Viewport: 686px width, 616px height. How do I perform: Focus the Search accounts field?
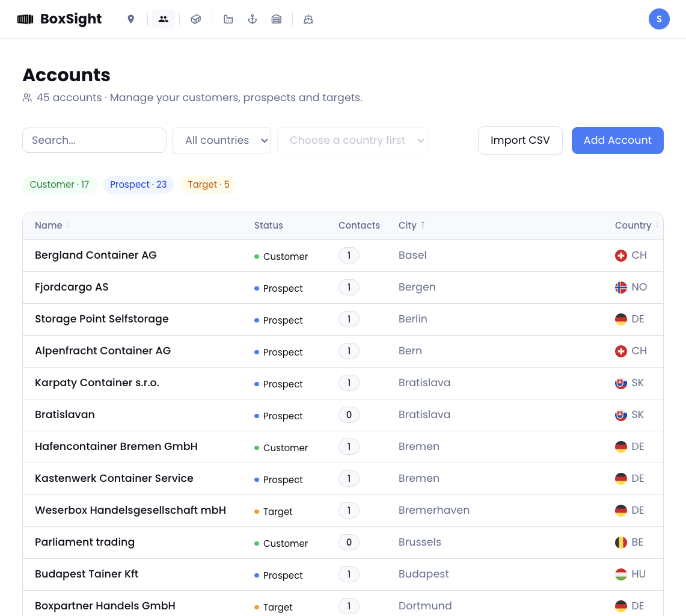click(94, 141)
